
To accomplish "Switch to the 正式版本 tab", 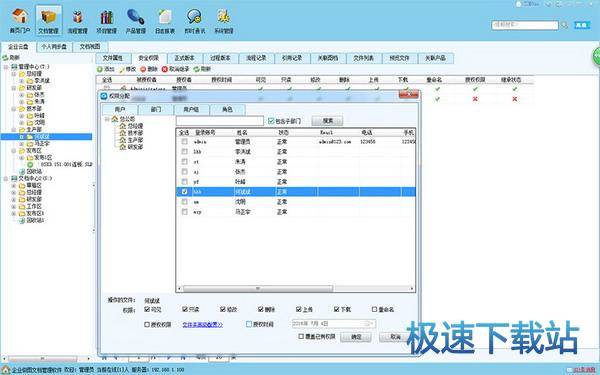I will tap(184, 58).
